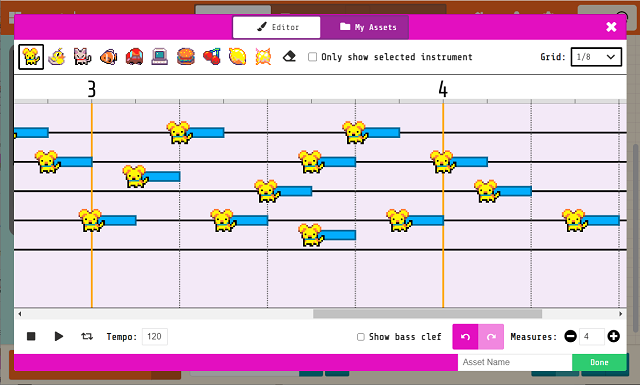
Task: Click the Asset Name field
Action: tap(515, 362)
